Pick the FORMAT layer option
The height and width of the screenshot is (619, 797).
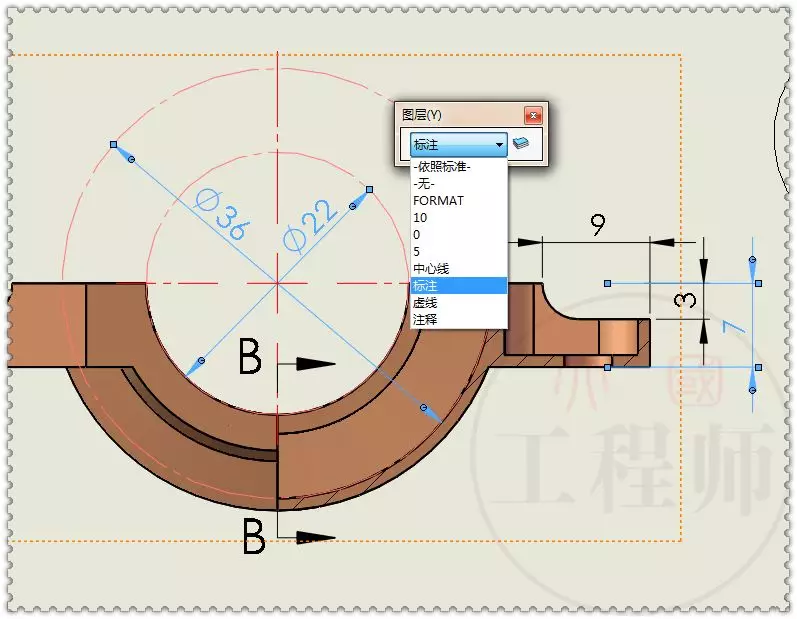459,200
